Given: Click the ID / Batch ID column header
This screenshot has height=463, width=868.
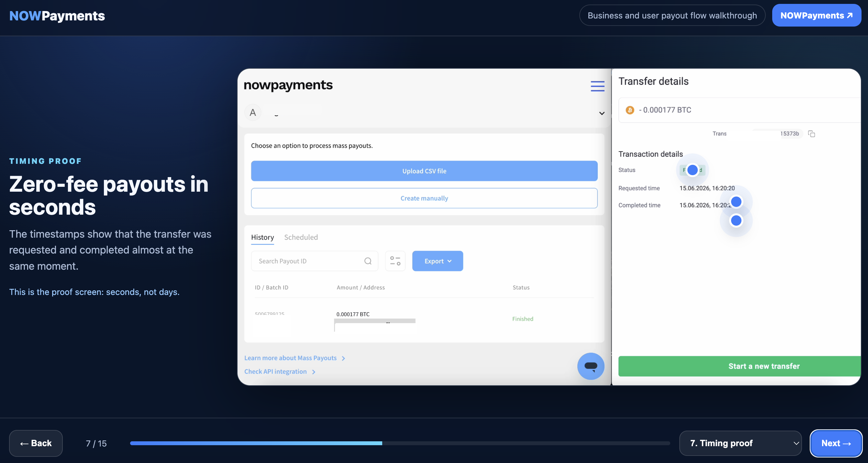Looking at the screenshot, I should [272, 288].
